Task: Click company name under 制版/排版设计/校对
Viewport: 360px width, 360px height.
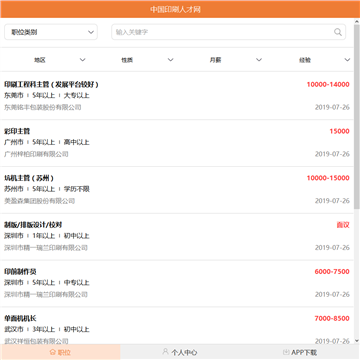Action: click(46, 248)
